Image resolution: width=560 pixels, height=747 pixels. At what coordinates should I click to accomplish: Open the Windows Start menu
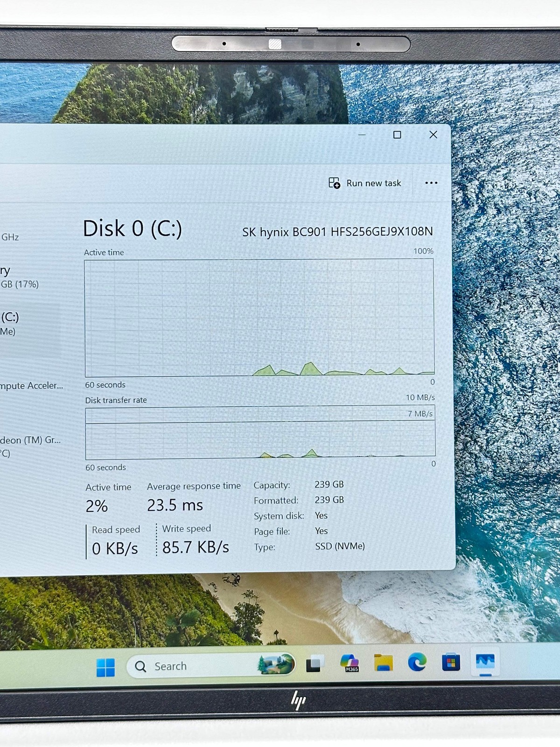point(105,667)
